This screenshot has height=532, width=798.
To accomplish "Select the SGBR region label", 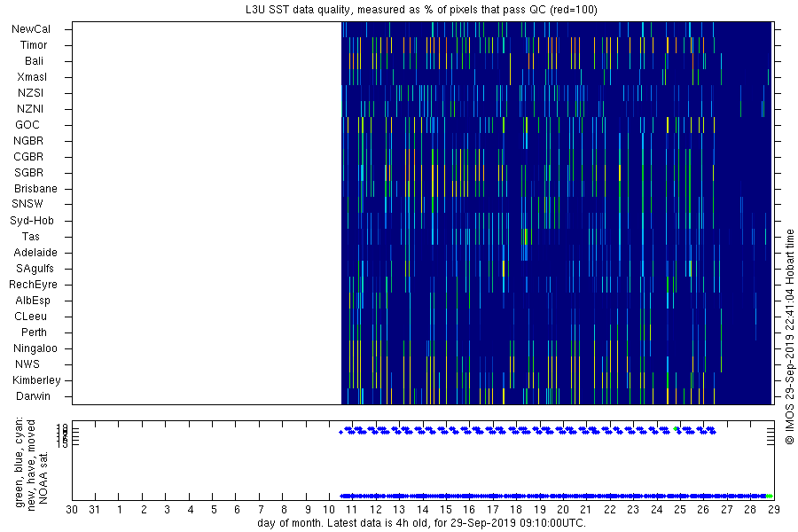I will click(28, 173).
